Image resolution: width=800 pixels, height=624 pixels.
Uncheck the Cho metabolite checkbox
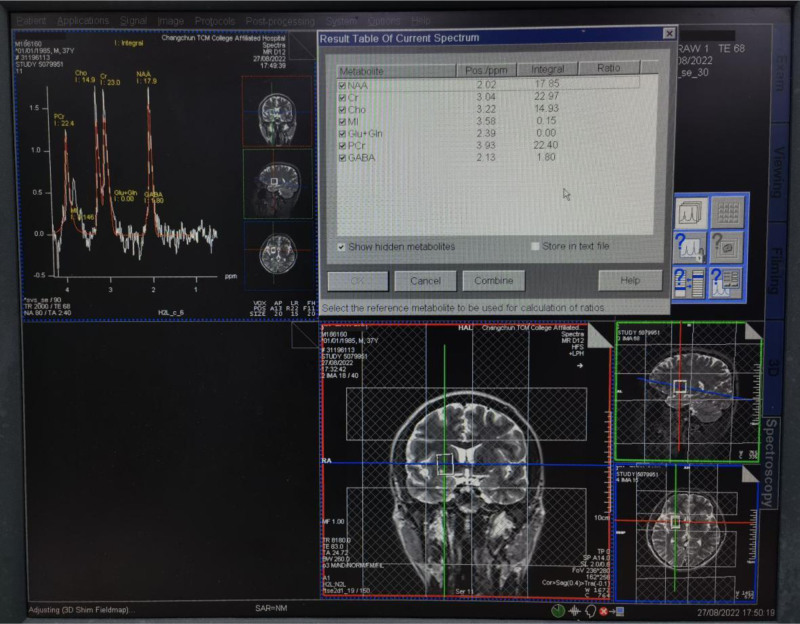[x=342, y=110]
